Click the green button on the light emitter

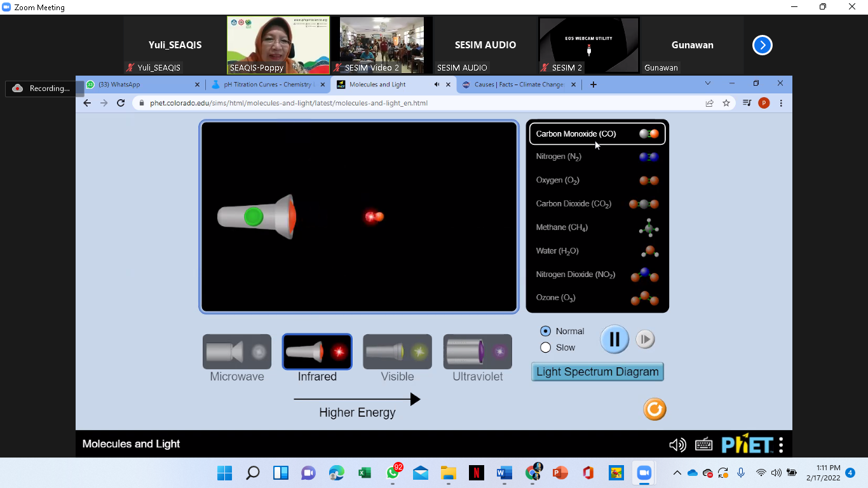click(254, 217)
